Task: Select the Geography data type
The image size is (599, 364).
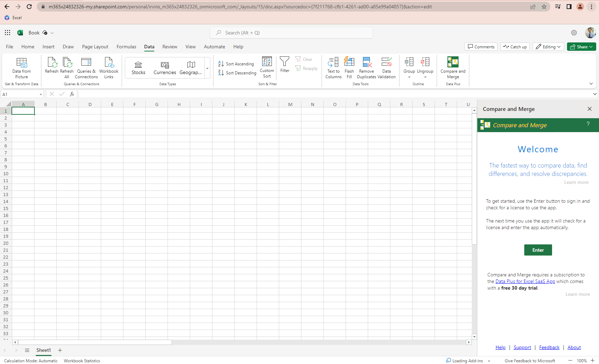Action: click(191, 68)
